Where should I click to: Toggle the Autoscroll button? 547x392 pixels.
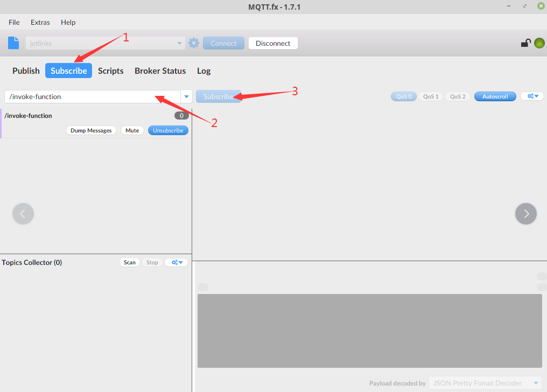[x=495, y=96]
